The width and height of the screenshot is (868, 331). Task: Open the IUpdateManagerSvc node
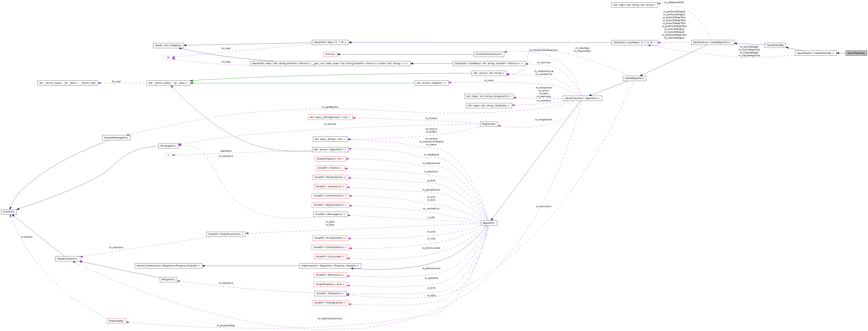pyautogui.click(x=116, y=137)
